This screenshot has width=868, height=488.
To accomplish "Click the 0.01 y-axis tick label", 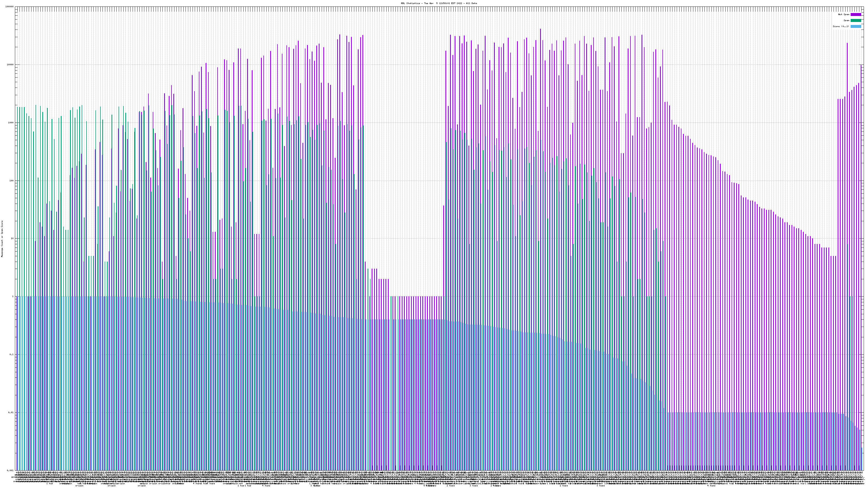I will 11,412.
